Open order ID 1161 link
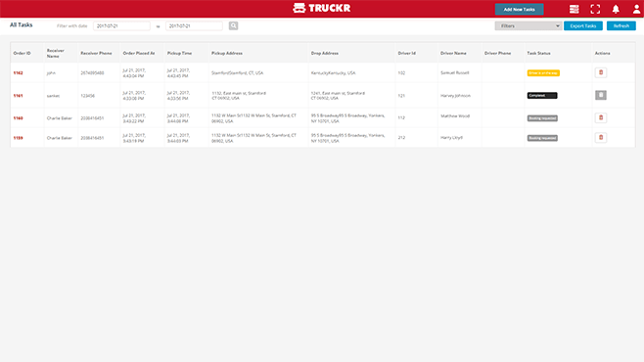The height and width of the screenshot is (362, 644). tap(18, 96)
